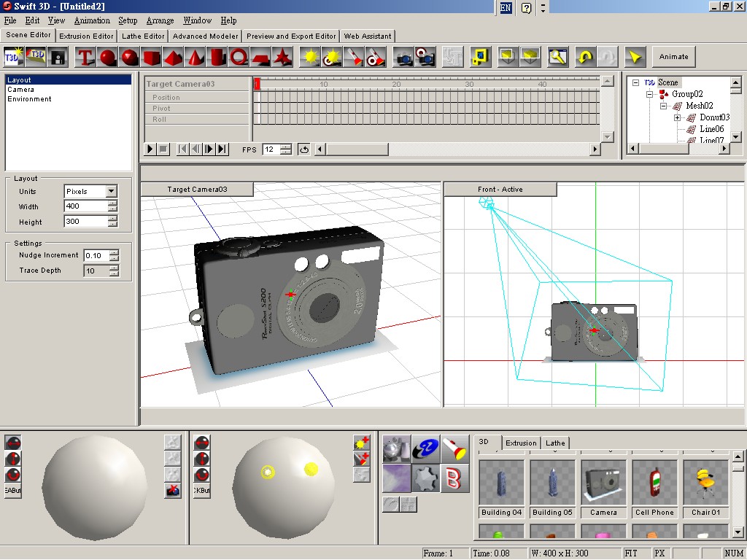Lock vertical rotation on object trackball
Image resolution: width=747 pixels, height=560 pixels.
(x=13, y=459)
